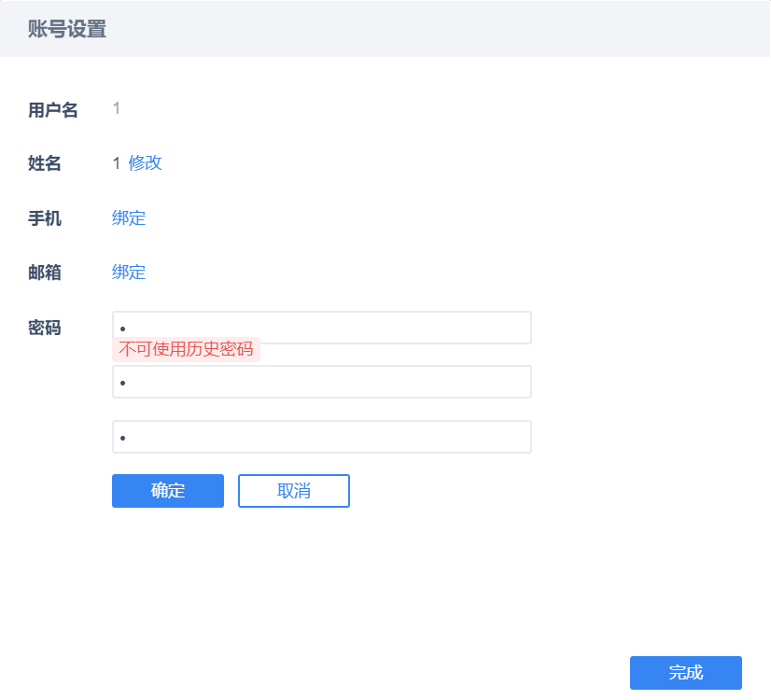Click the 邮箱 label
The height and width of the screenshot is (700, 771).
coord(45,273)
